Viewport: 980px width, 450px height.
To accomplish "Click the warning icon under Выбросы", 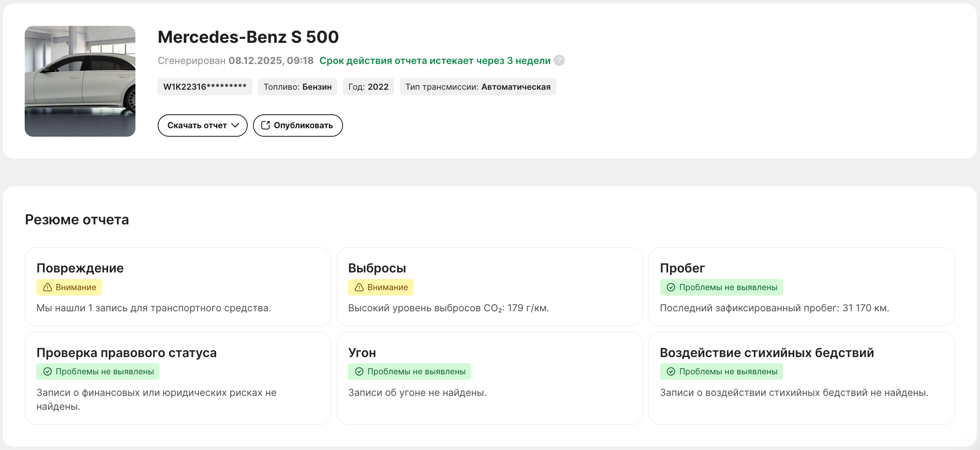I will coord(359,287).
